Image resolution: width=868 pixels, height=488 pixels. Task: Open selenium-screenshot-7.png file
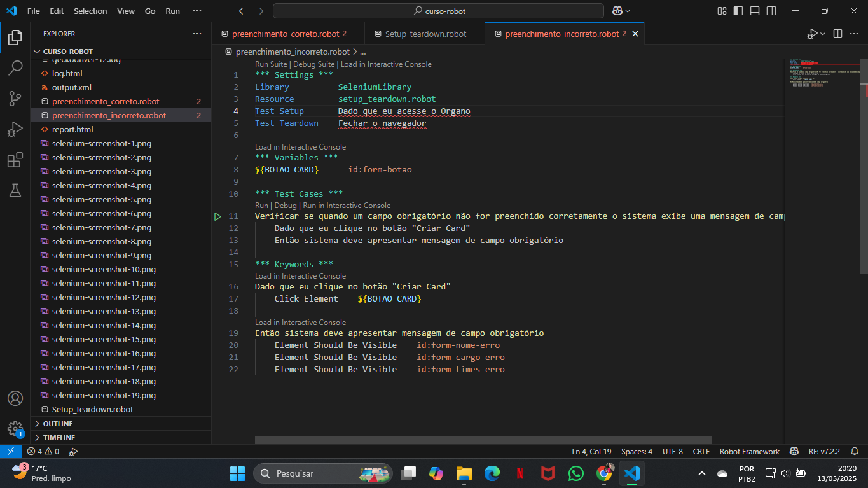coord(121,227)
